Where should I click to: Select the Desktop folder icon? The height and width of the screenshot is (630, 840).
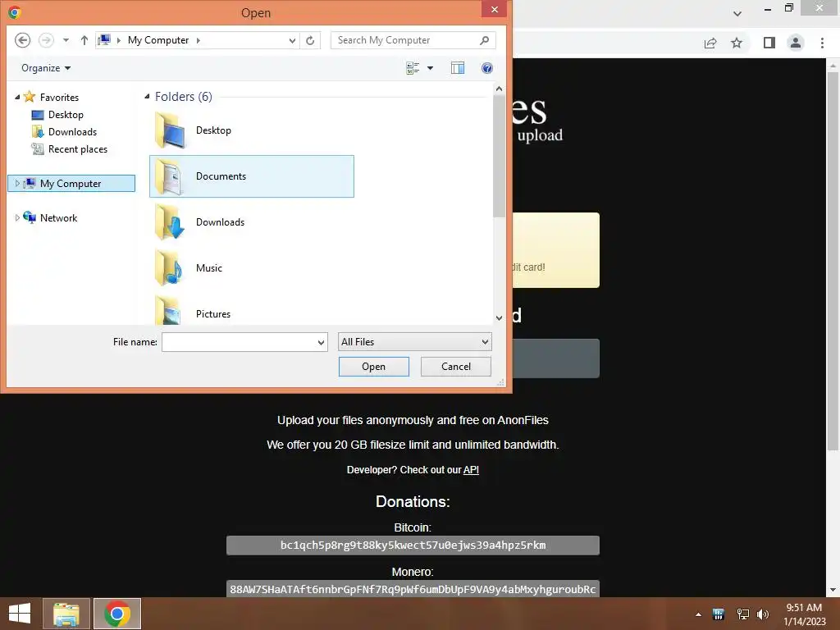click(171, 130)
